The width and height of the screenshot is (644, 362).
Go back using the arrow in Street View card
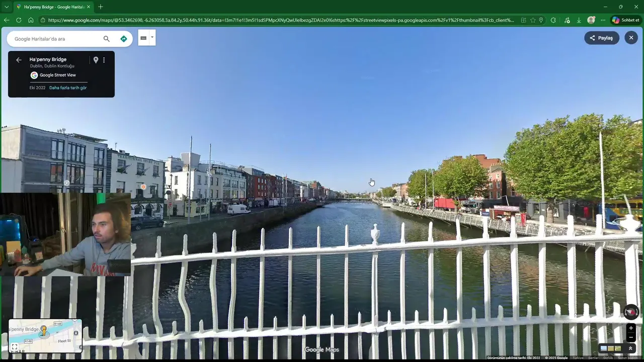click(x=19, y=60)
